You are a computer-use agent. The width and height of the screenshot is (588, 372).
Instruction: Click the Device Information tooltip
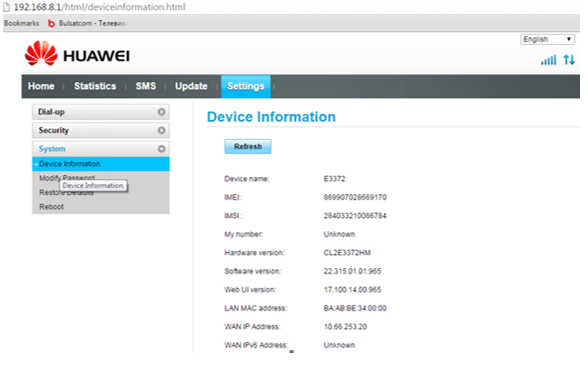[x=93, y=186]
